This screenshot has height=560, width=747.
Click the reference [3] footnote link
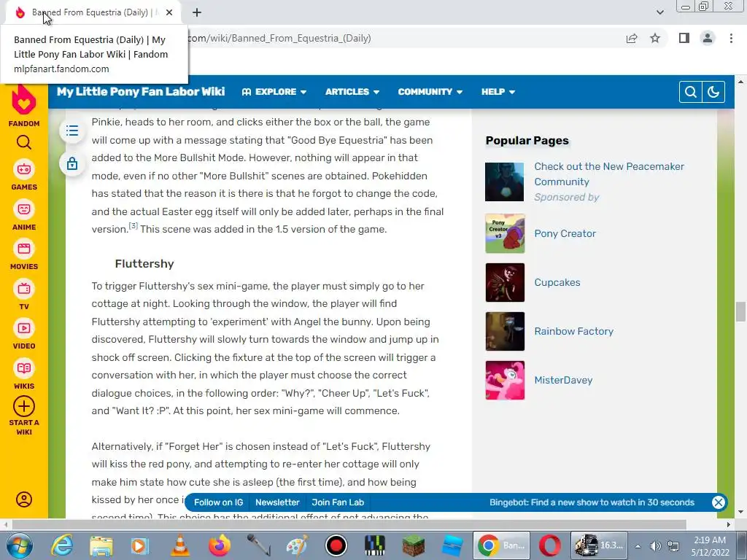[x=133, y=226]
